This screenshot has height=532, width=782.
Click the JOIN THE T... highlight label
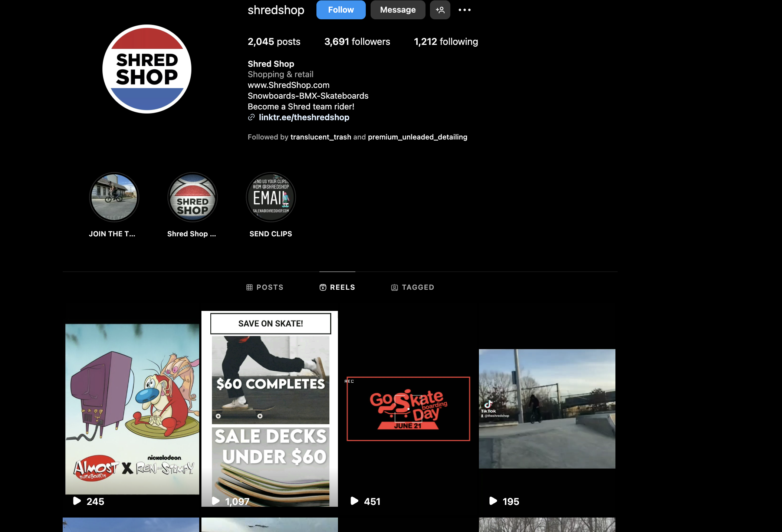point(112,234)
